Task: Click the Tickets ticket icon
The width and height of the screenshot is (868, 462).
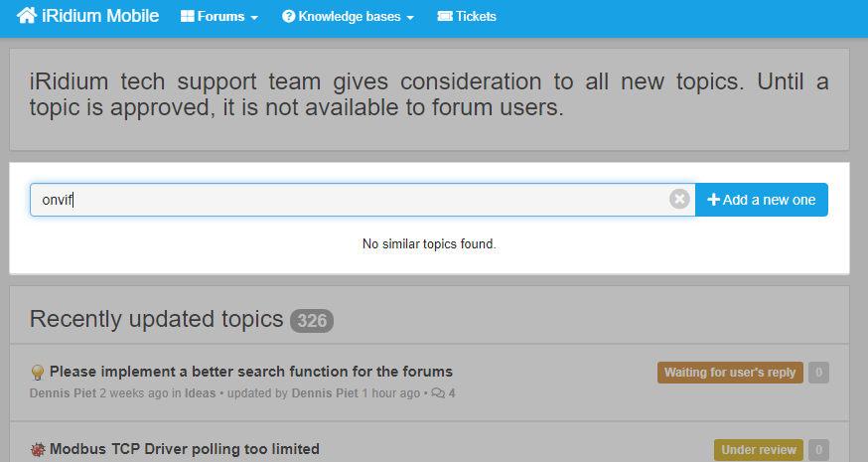Action: coord(445,17)
